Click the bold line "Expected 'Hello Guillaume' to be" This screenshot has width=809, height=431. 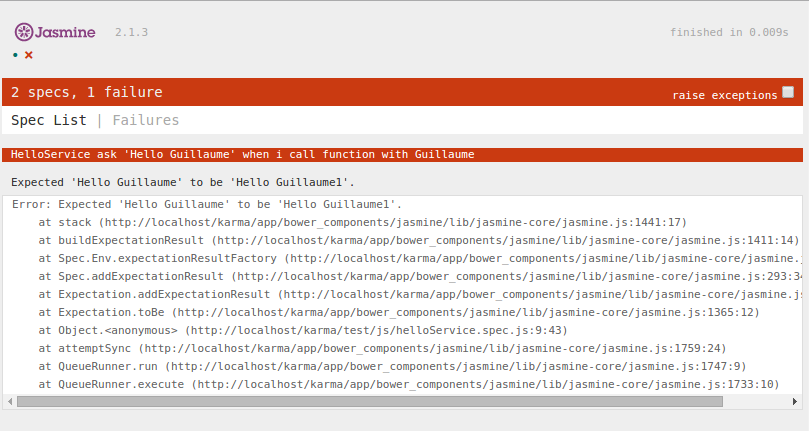tap(183, 182)
